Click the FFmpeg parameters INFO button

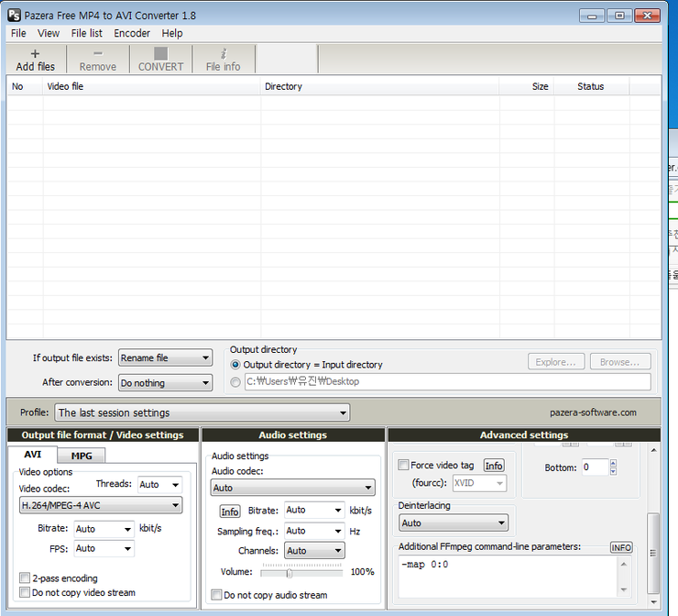point(621,547)
